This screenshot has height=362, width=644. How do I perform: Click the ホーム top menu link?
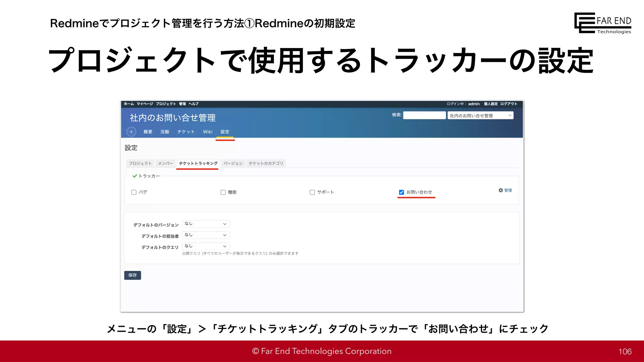pos(129,104)
